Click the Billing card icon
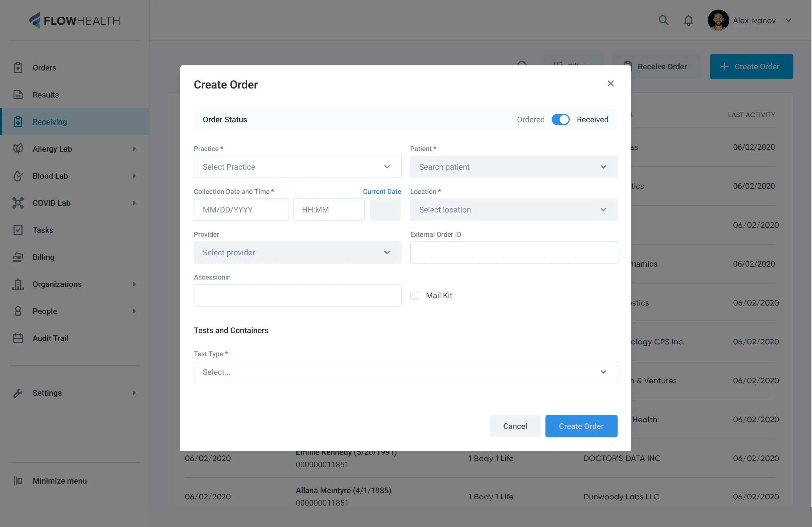The image size is (812, 527). tap(18, 257)
